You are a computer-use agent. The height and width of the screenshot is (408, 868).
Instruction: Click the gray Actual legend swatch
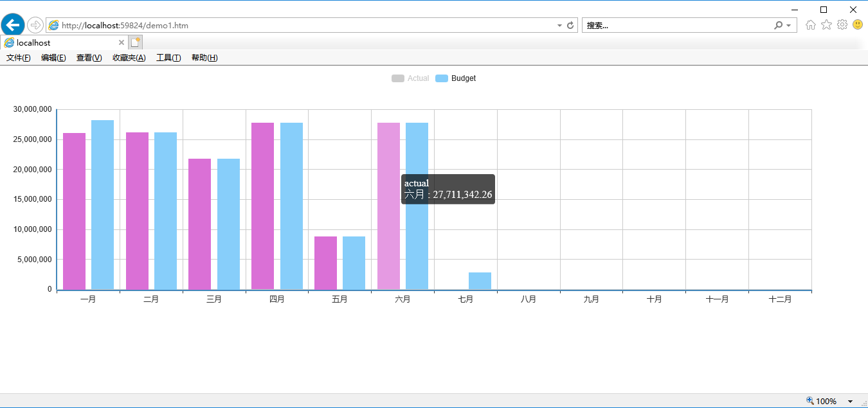pos(398,78)
